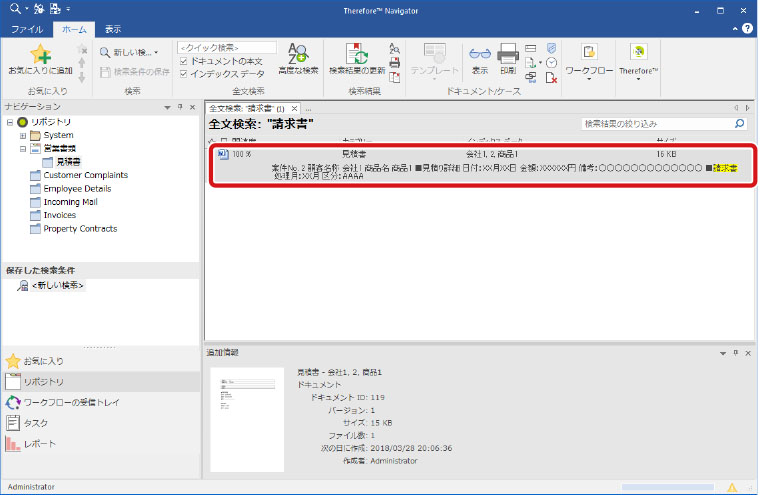Image resolution: width=772 pixels, height=495 pixels.
Task: Expand the System folder tree node
Action: (22, 135)
